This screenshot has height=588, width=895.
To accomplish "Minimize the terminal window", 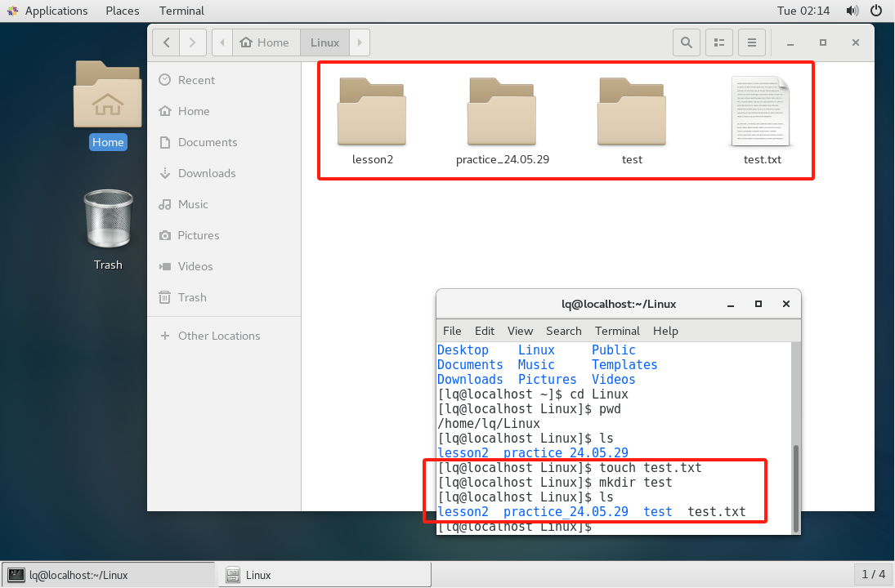I will [731, 305].
